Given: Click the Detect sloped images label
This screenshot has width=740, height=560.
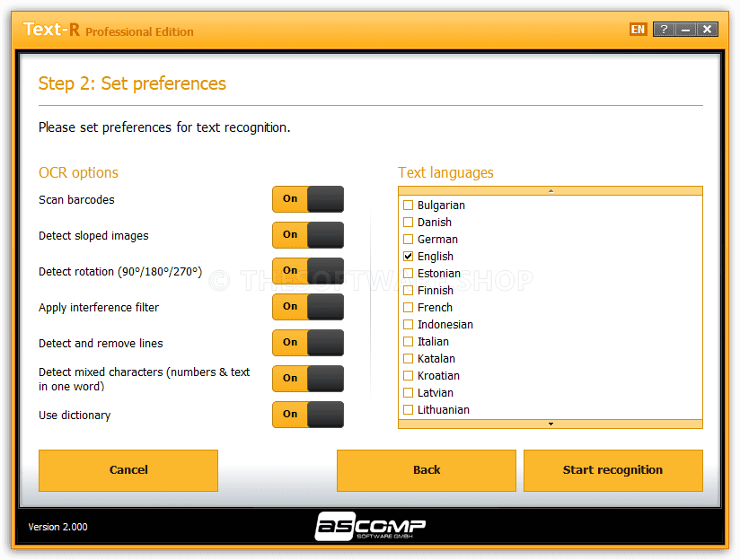Looking at the screenshot, I should tap(93, 236).
